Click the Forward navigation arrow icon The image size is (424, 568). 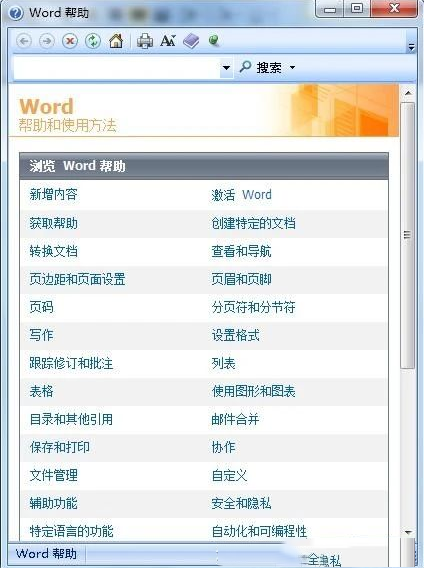47,41
